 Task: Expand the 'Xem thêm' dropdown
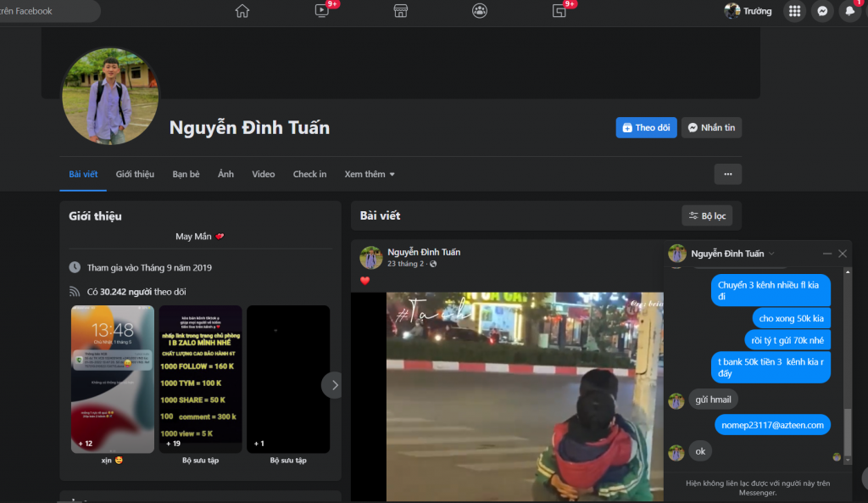click(370, 174)
